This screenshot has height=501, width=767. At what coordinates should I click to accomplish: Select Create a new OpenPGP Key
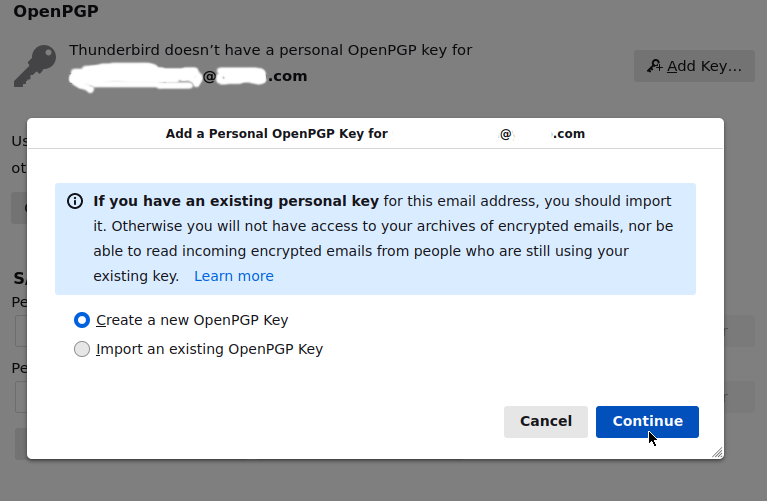point(82,320)
